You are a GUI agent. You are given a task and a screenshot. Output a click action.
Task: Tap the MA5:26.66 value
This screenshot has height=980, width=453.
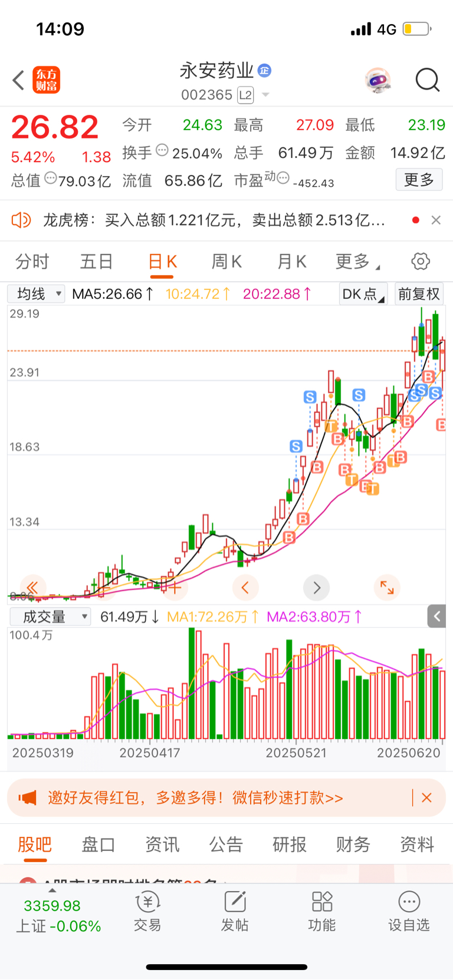113,293
